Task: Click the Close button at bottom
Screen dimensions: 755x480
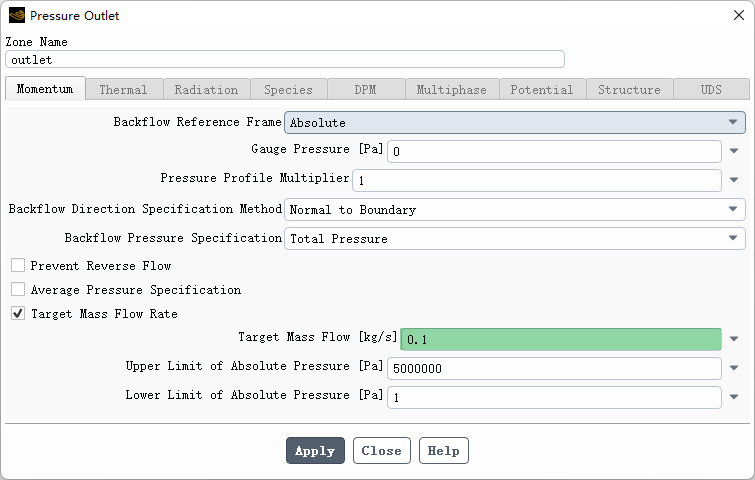Action: [x=381, y=451]
